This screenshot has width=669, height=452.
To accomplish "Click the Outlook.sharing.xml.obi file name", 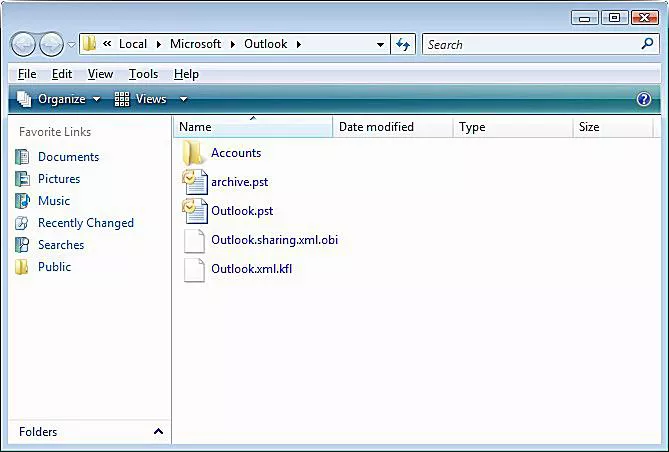I will click(274, 240).
